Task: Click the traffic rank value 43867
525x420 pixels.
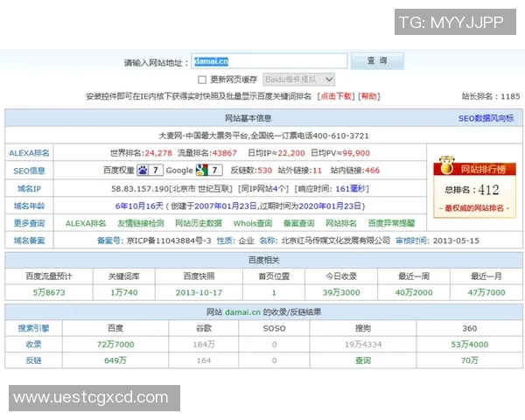Action: click(224, 153)
